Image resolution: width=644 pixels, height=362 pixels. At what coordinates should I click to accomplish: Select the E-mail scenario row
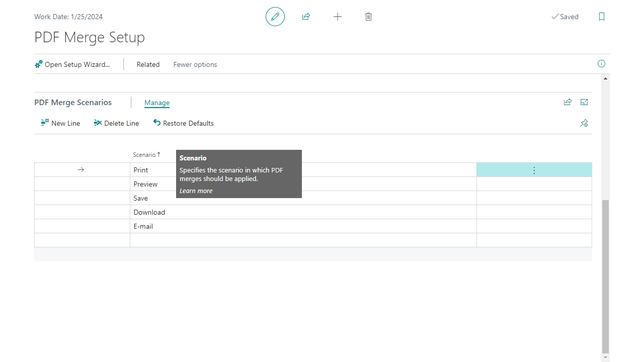(143, 226)
